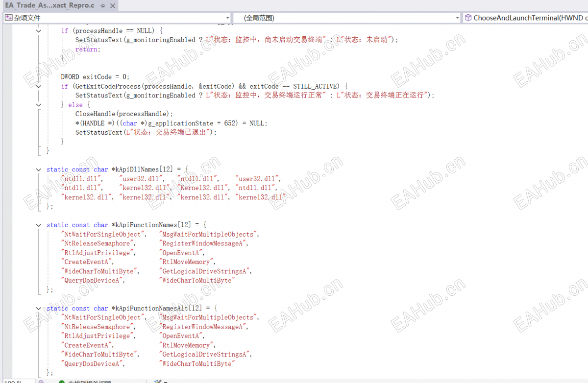Click the ChooseAndLaunchTerminal member cube icon
Image resolution: width=588 pixels, height=383 pixels.
468,18
